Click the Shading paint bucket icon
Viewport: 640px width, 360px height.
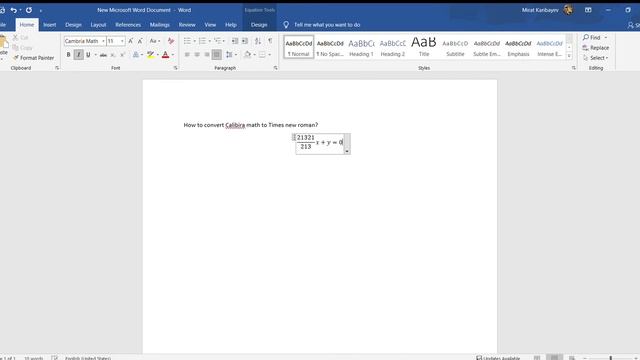pos(247,55)
